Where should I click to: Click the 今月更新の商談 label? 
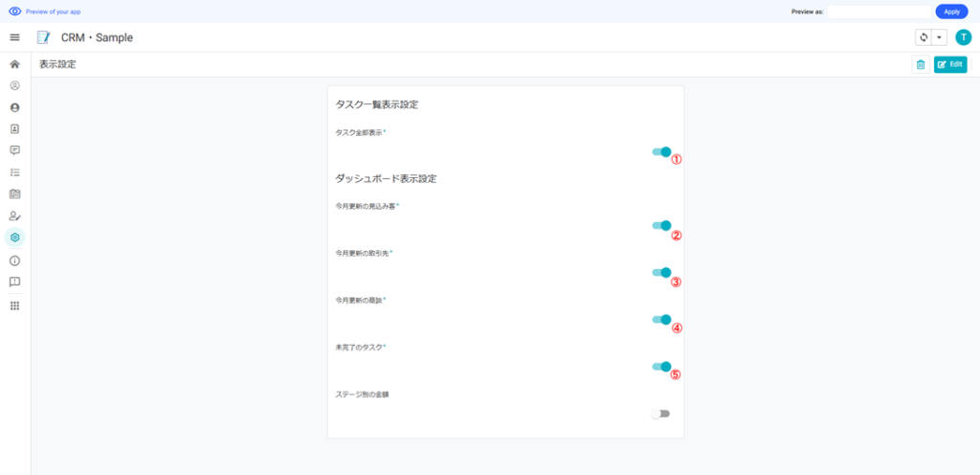tap(361, 300)
